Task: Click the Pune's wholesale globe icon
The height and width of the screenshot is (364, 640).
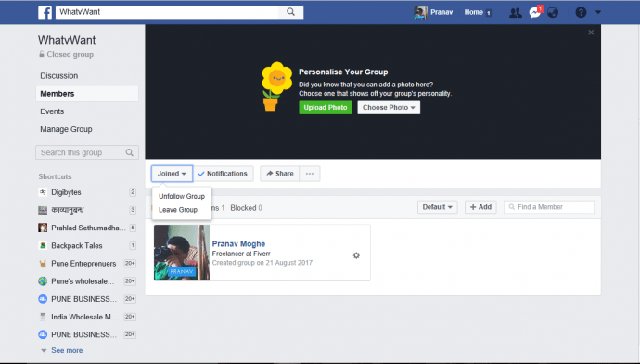Action: tap(42, 281)
